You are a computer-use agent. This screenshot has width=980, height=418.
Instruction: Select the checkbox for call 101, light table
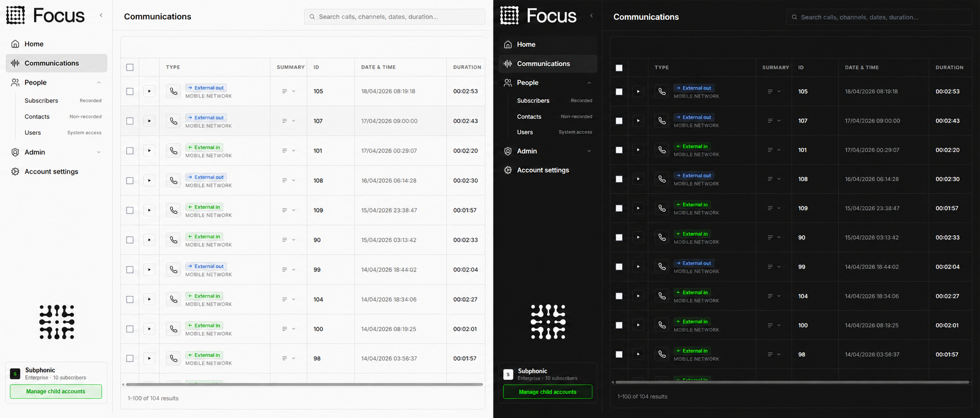click(130, 151)
